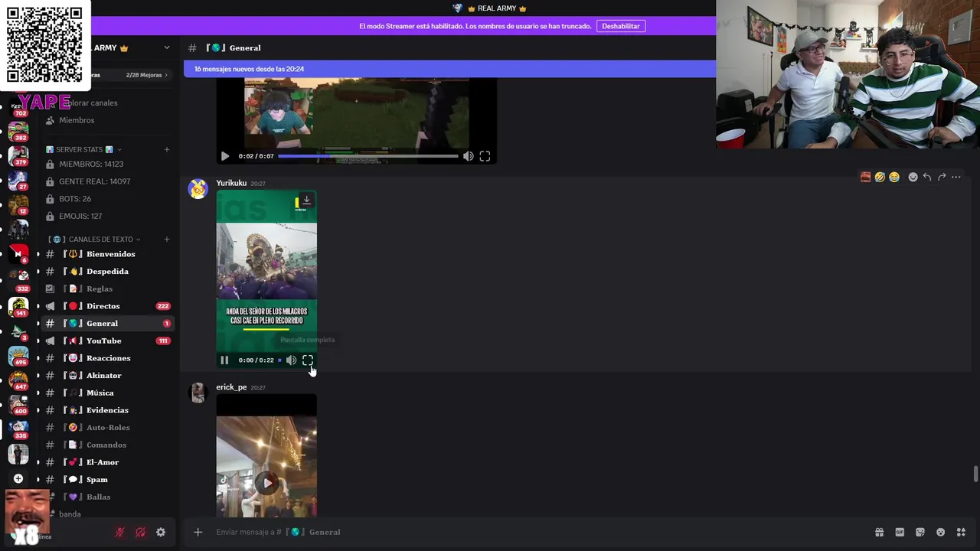React with the tears-of-joy emoji
This screenshot has height=551, width=980.
[x=893, y=177]
